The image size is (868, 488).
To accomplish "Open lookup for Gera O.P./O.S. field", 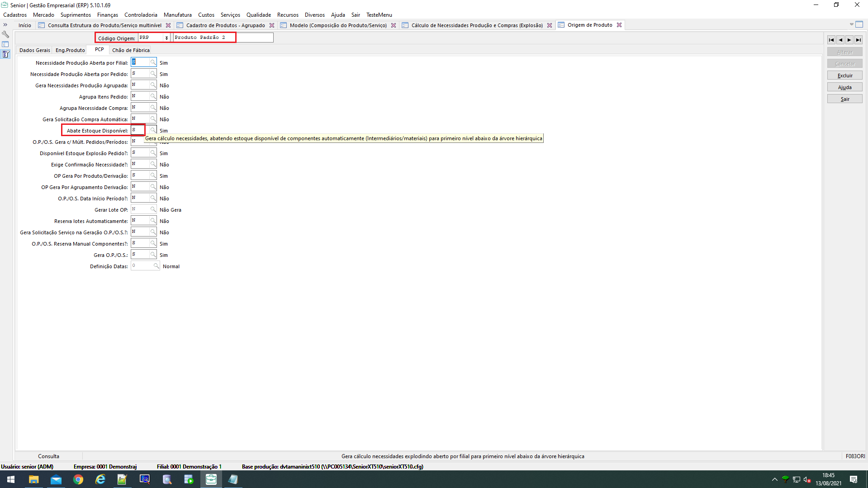I will [153, 255].
